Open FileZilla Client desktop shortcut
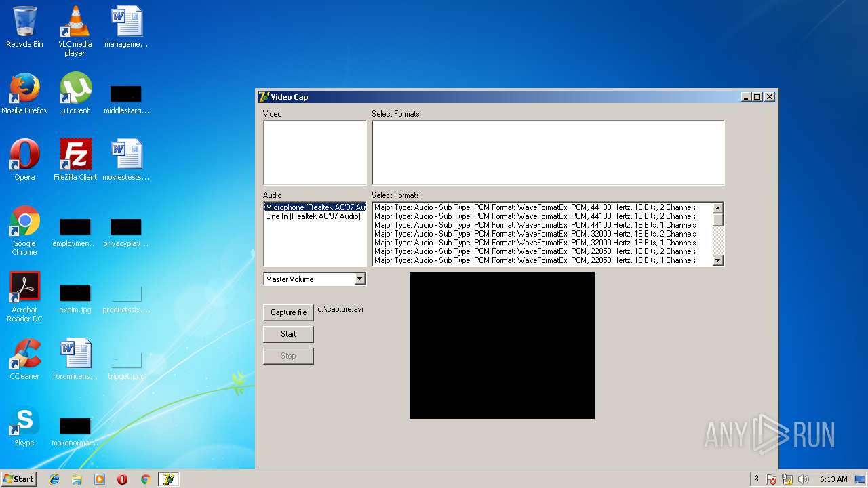Viewport: 868px width, 488px height. (75, 160)
